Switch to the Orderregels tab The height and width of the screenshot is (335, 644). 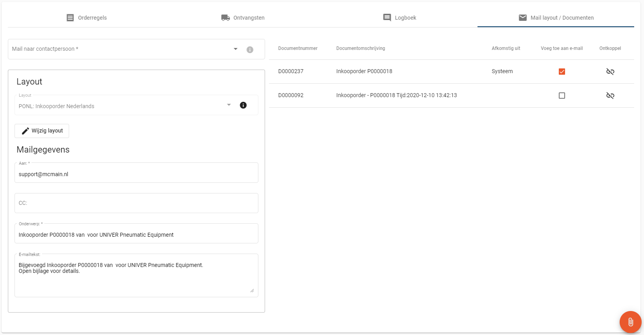[x=86, y=18]
